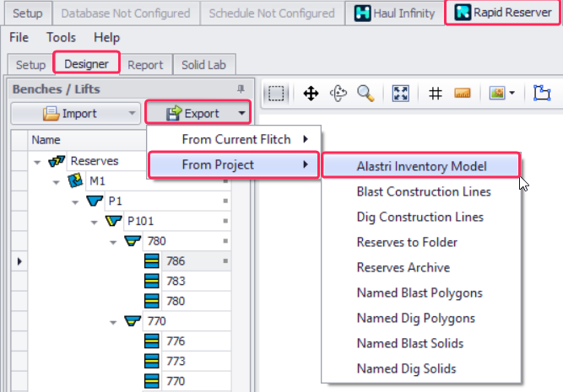This screenshot has width=563, height=392.
Task: Open the Database Not Configured tab
Action: tap(126, 13)
